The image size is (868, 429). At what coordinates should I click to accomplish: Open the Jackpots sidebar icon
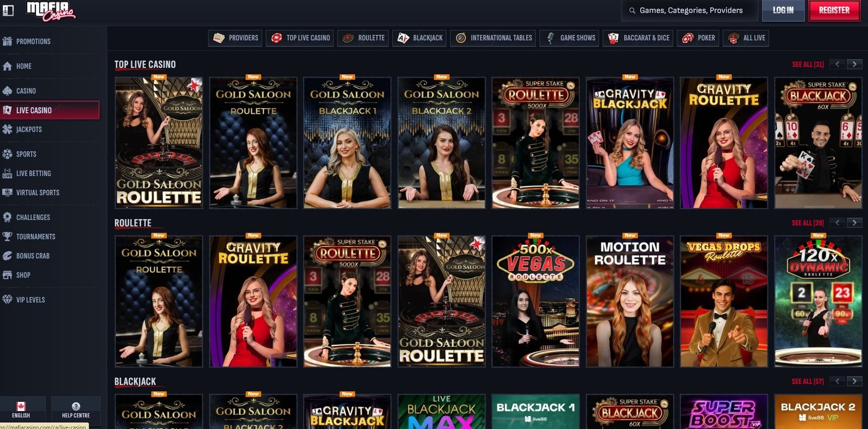coord(7,129)
